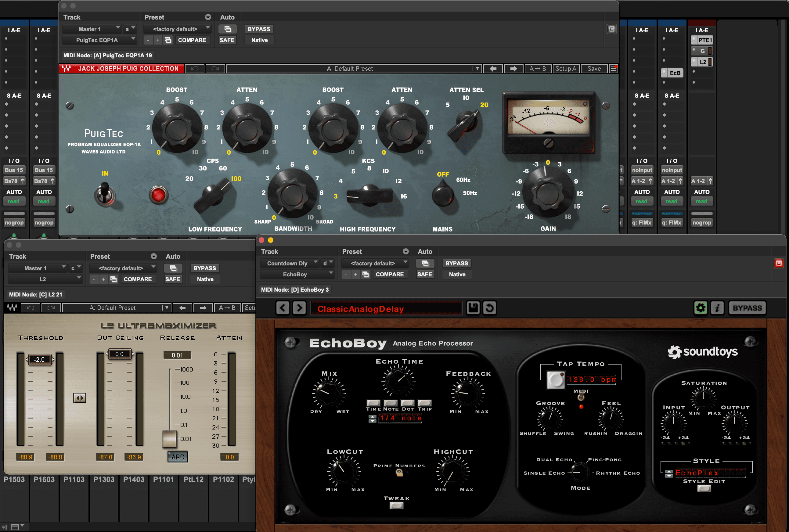Open the insert slot 'c' dropdown in L2
The width and height of the screenshot is (789, 532).
75,268
